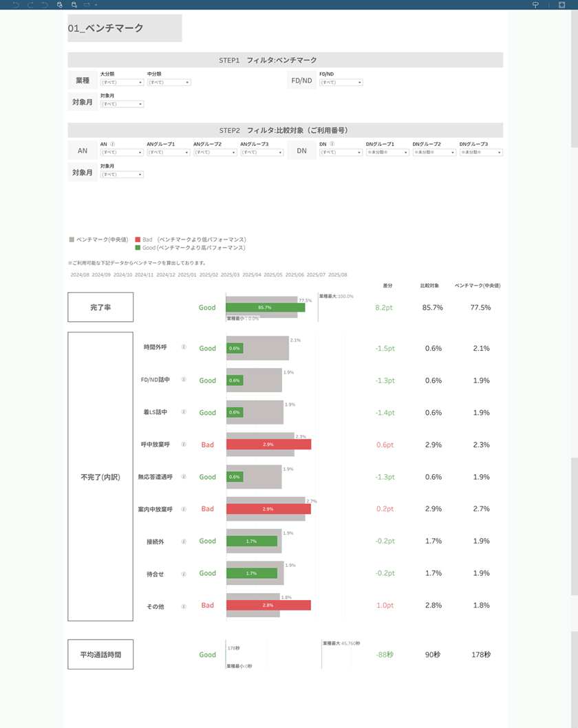Viewport: 578px width, 728px height.
Task: Select the 完了率 box
Action: point(100,308)
